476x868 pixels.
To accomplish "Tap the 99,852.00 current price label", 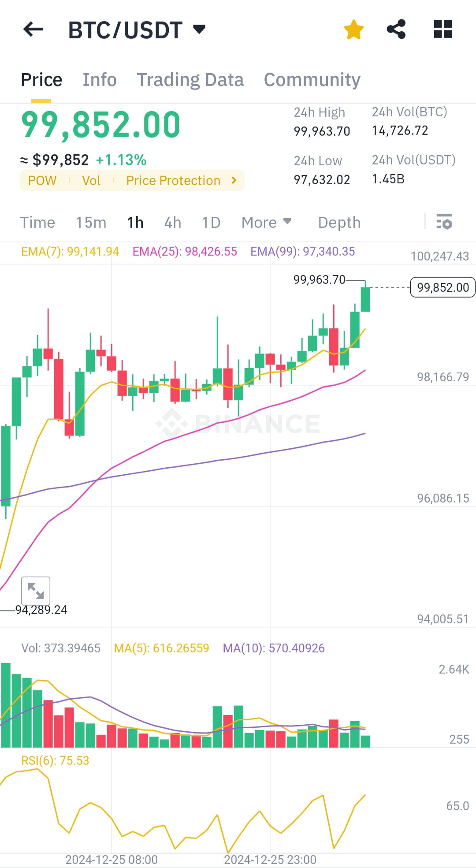I will (x=443, y=287).
